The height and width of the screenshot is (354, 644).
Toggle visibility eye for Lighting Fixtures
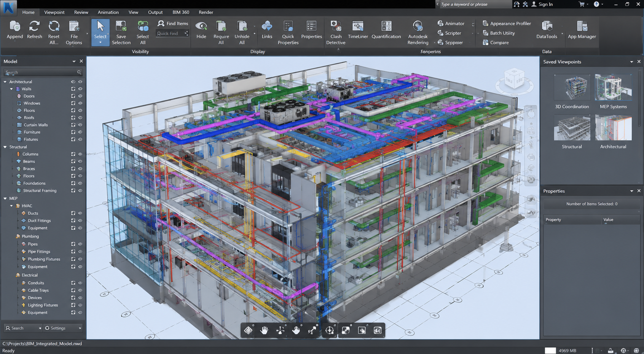point(80,305)
